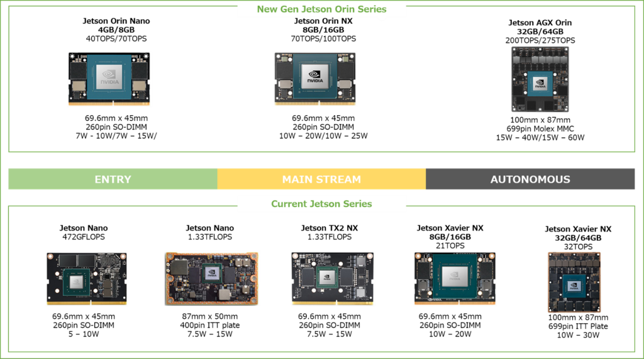The width and height of the screenshot is (644, 359).
Task: Click the 'Jetson Orin NX' title
Action: [x=323, y=21]
